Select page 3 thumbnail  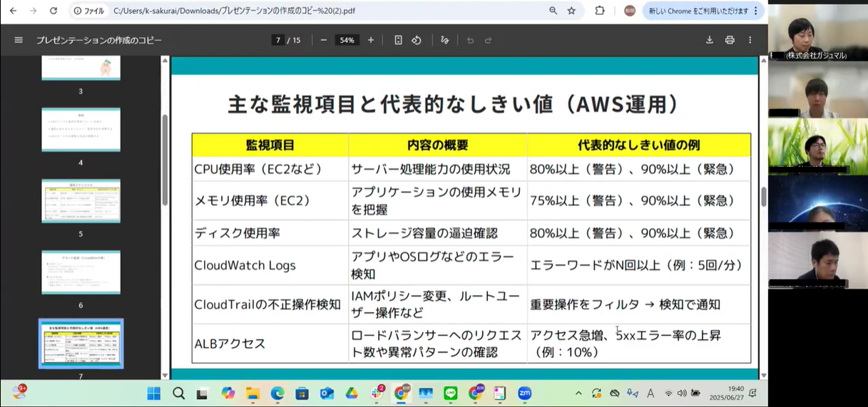click(x=81, y=67)
